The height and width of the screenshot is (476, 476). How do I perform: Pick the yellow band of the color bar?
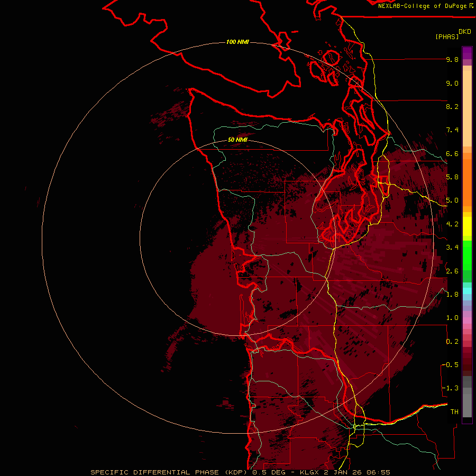click(467, 226)
